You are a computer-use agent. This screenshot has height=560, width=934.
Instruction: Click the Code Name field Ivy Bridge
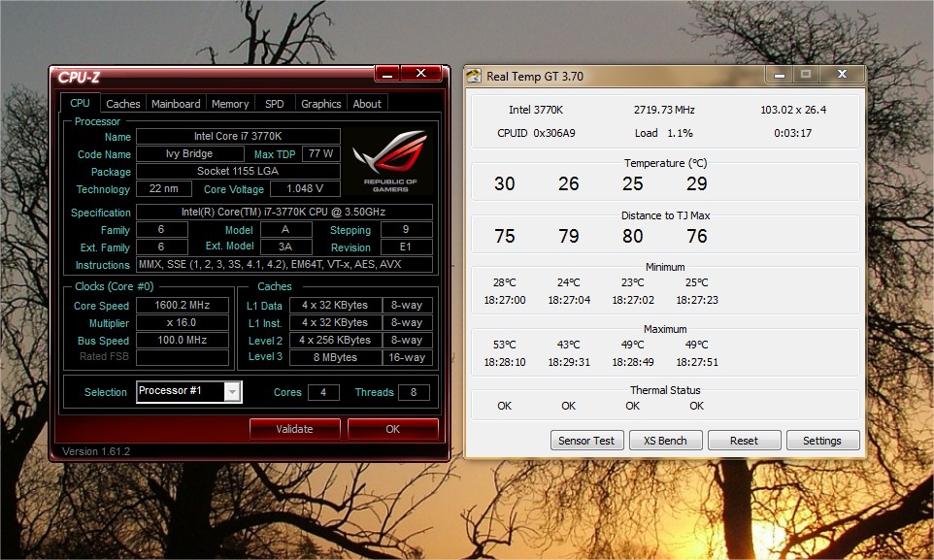(189, 153)
